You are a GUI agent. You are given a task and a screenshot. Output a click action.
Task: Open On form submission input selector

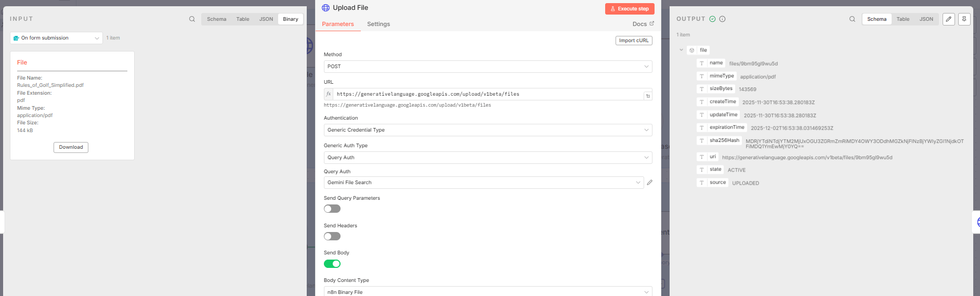click(x=56, y=38)
